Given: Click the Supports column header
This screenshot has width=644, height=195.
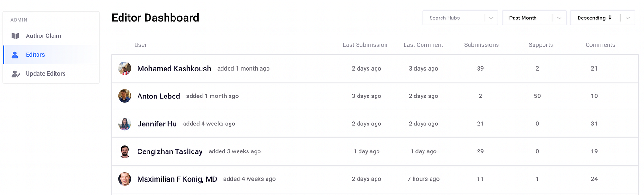Looking at the screenshot, I should pos(541,45).
